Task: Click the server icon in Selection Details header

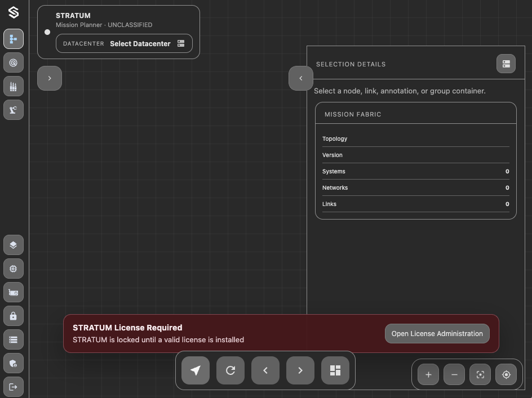Action: (x=506, y=64)
